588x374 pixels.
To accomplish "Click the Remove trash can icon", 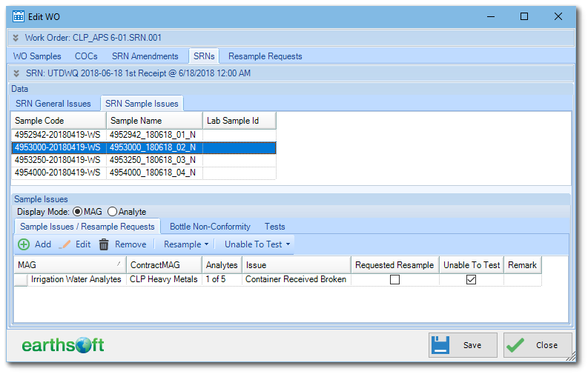I will click(x=104, y=244).
